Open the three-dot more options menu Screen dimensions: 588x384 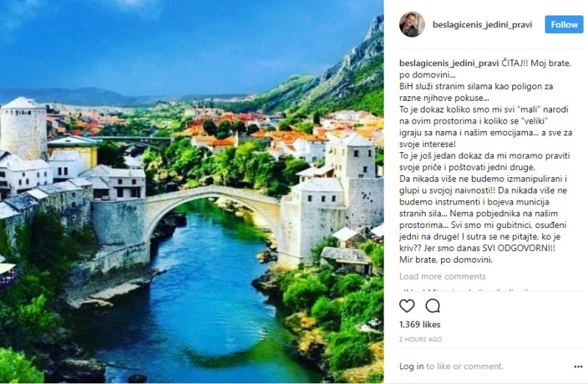pyautogui.click(x=578, y=367)
